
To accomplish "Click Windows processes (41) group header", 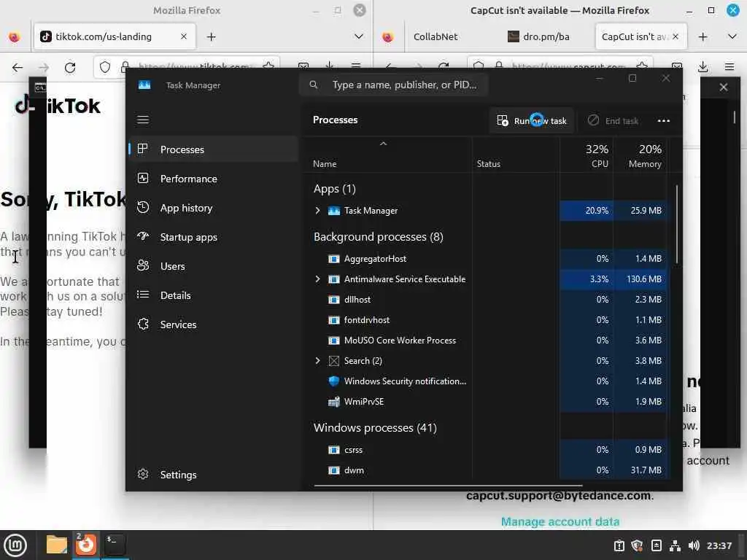I will (375, 427).
